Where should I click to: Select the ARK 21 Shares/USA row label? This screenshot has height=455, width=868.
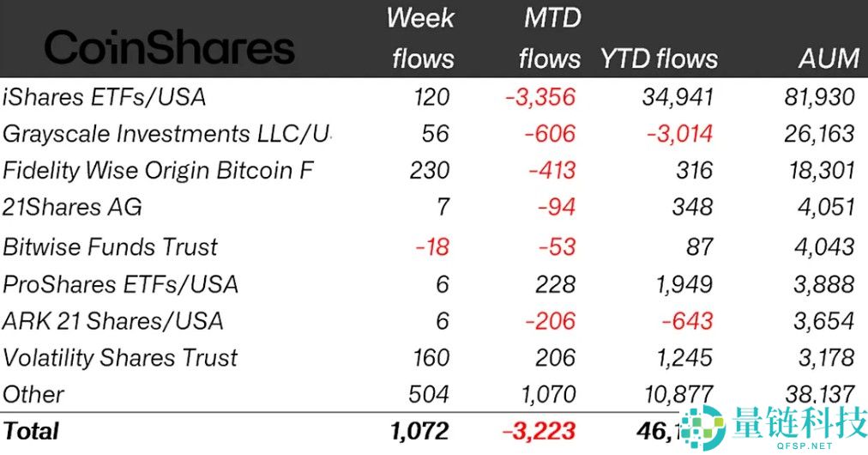[x=113, y=321]
